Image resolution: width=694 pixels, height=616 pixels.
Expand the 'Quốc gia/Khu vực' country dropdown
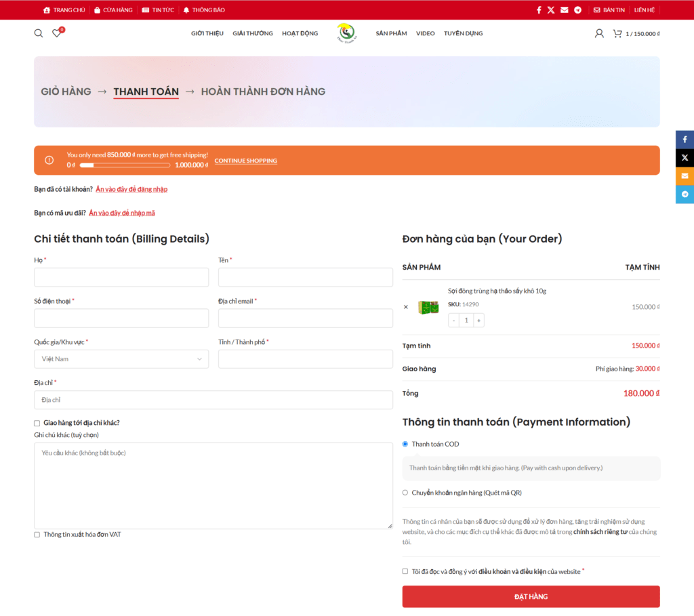coord(121,359)
